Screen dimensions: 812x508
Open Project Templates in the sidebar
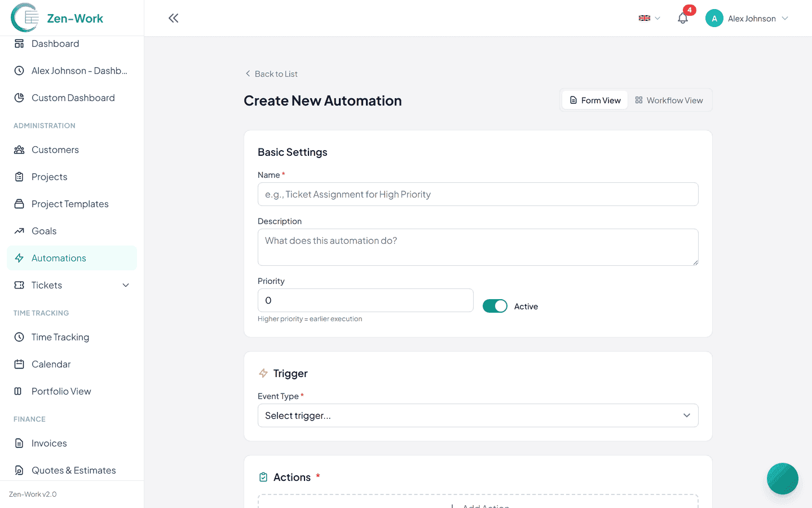72,204
